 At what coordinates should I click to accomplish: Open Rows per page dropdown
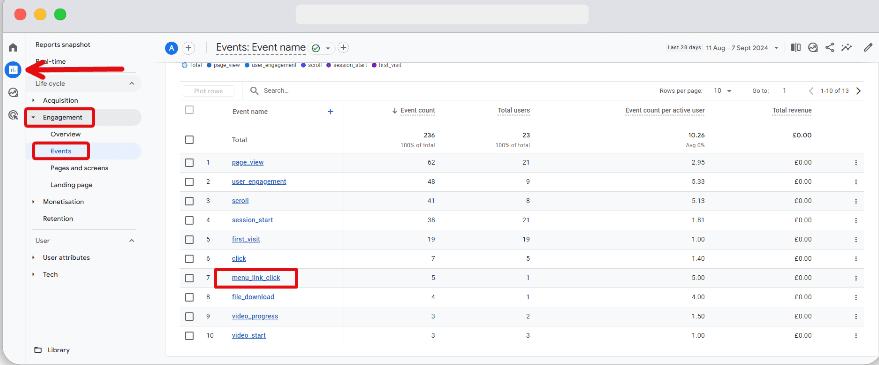tap(723, 91)
